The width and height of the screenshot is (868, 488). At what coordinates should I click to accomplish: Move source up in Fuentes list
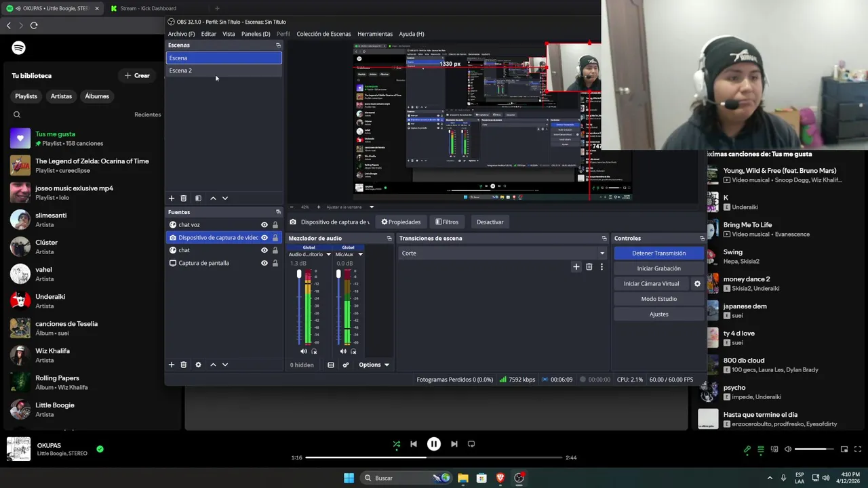click(x=213, y=365)
